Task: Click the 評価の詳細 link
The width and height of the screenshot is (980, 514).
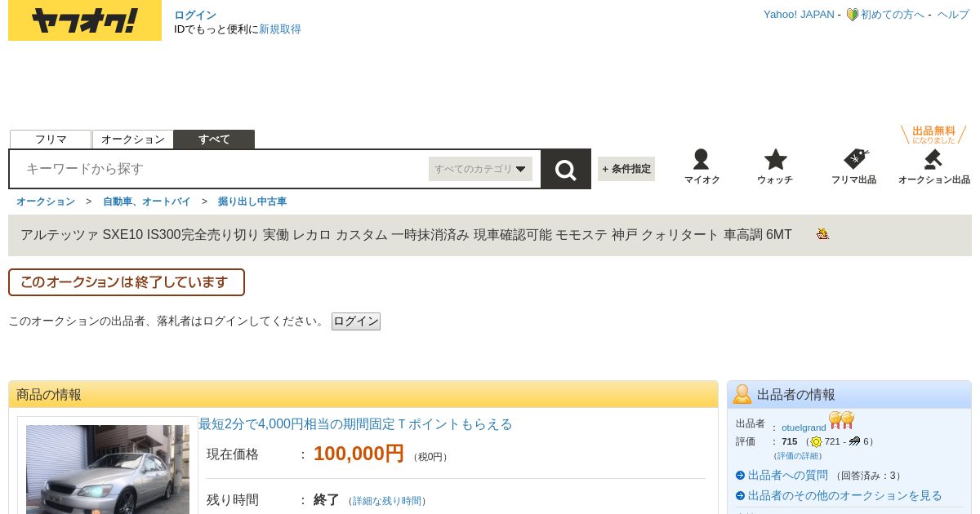Action: (799, 456)
